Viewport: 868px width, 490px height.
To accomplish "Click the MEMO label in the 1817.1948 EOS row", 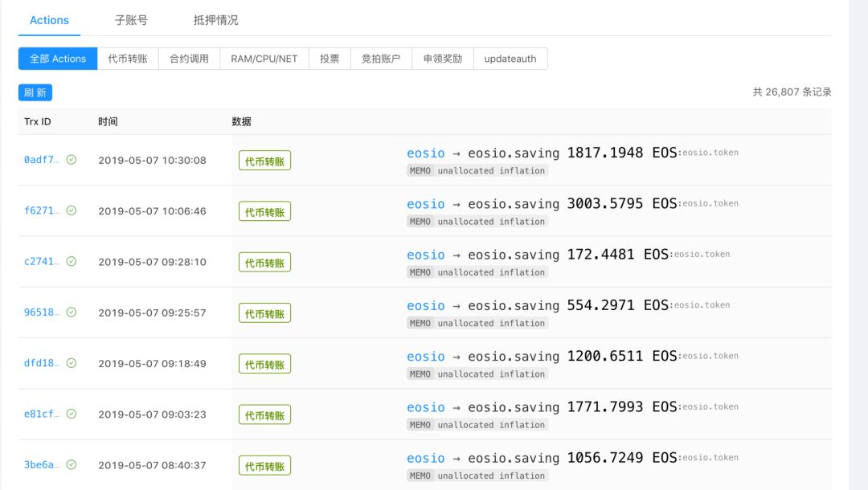I will pyautogui.click(x=420, y=171).
